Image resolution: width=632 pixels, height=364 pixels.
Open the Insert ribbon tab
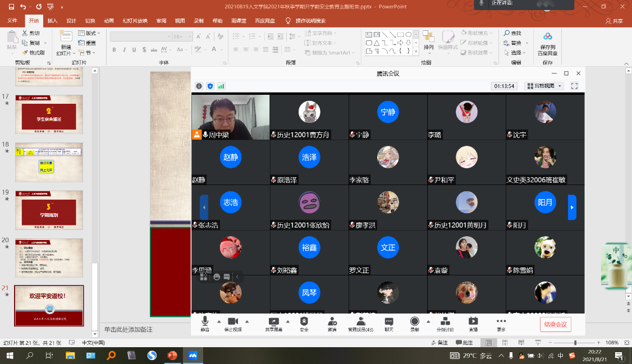coord(52,21)
